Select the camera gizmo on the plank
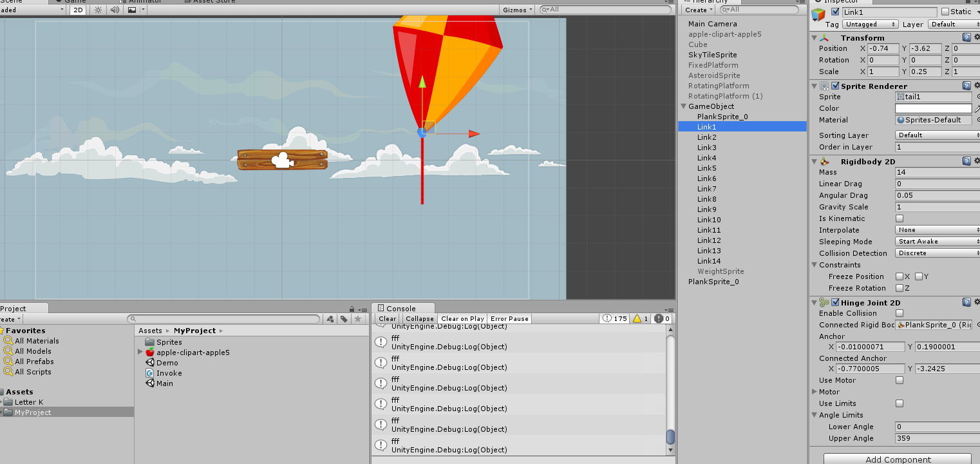 (x=282, y=160)
